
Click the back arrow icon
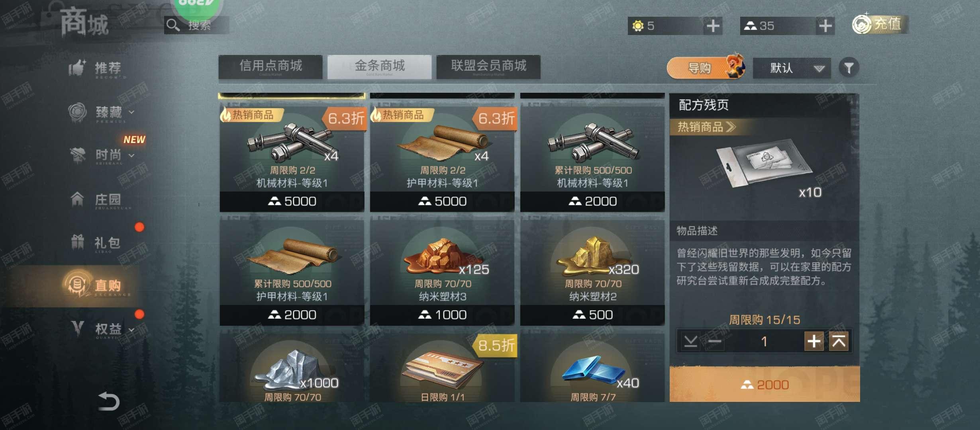pyautogui.click(x=108, y=401)
